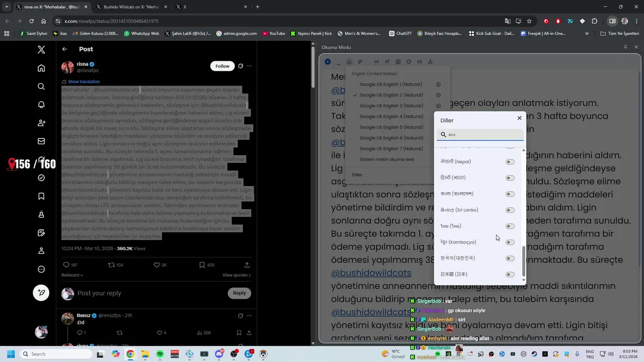Open replies on the post with 167 comments
Image resolution: width=644 pixels, height=362 pixels.
coord(70,264)
